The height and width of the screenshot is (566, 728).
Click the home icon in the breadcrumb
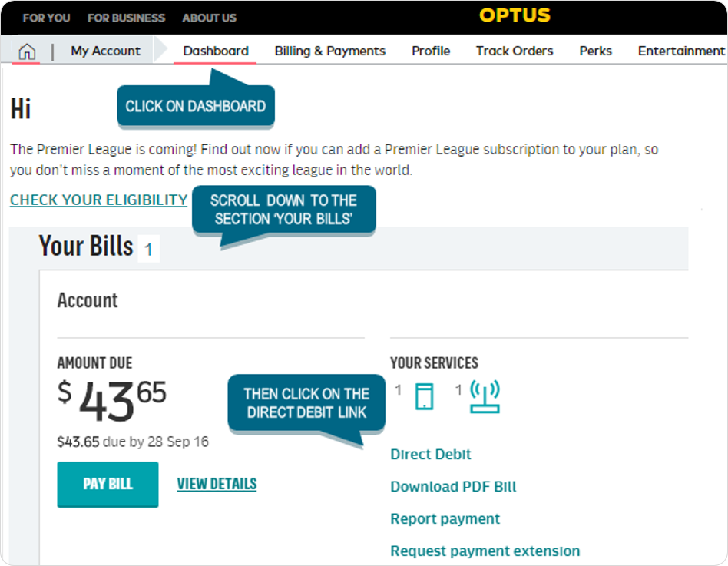[x=28, y=49]
